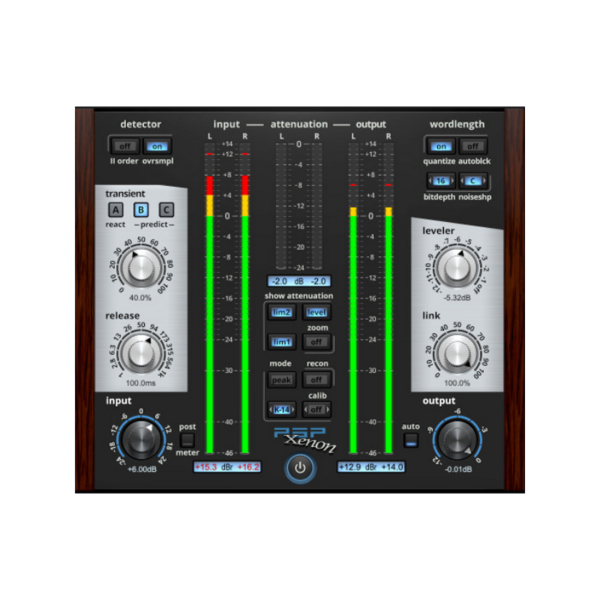Image resolution: width=600 pixels, height=600 pixels.
Task: Click the left arrow of calib selector
Action: click(306, 409)
